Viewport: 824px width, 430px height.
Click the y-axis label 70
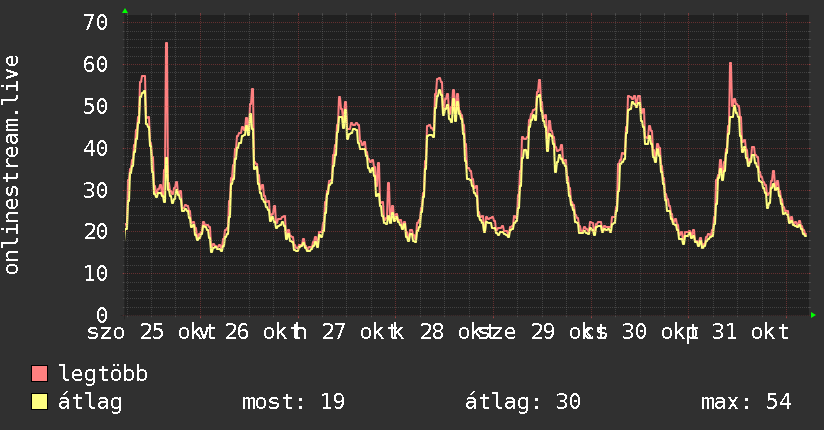(96, 23)
